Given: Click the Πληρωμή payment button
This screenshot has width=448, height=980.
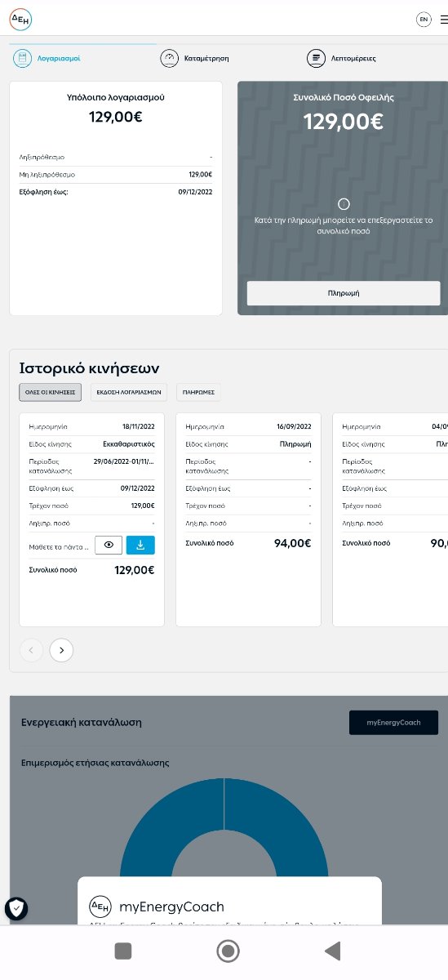Looking at the screenshot, I should coord(344,292).
